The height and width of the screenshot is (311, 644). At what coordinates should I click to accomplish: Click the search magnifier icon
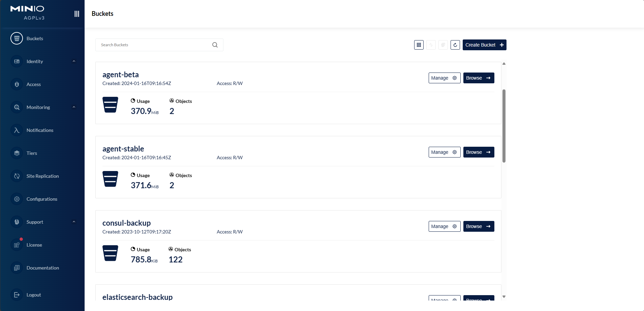215,45
